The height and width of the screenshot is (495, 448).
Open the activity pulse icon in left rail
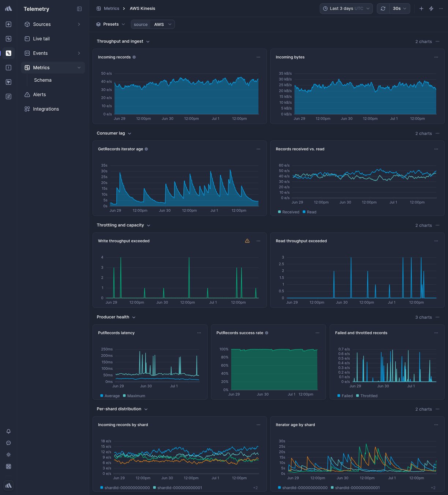(8, 38)
